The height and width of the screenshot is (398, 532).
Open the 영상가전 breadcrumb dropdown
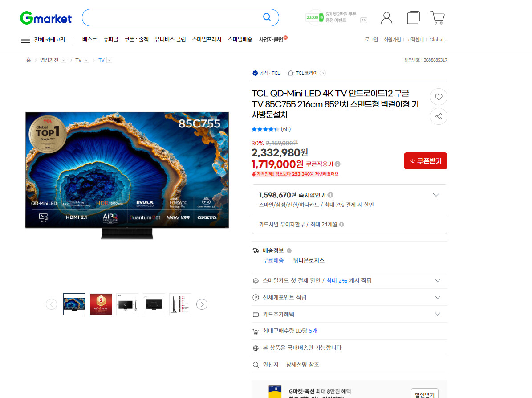(64, 60)
